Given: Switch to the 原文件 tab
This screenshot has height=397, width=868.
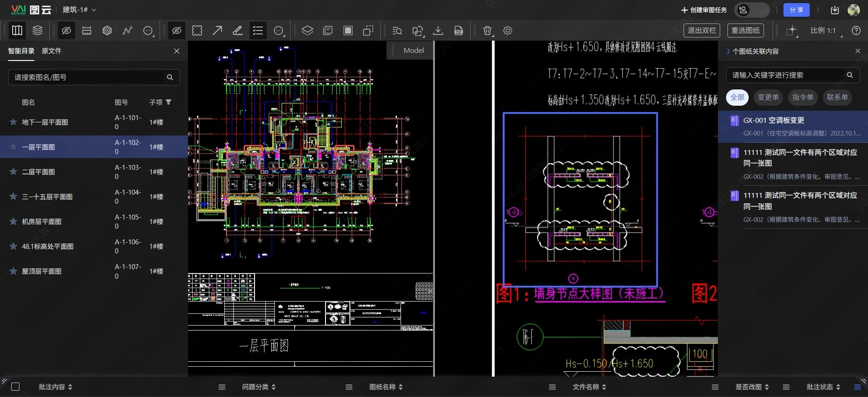Looking at the screenshot, I should point(52,51).
